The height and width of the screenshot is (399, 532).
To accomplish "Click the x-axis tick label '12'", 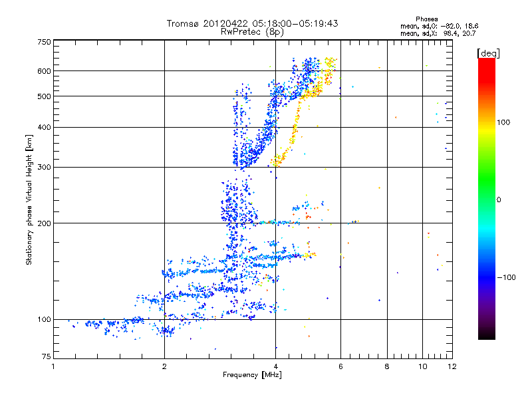I will point(452,366).
